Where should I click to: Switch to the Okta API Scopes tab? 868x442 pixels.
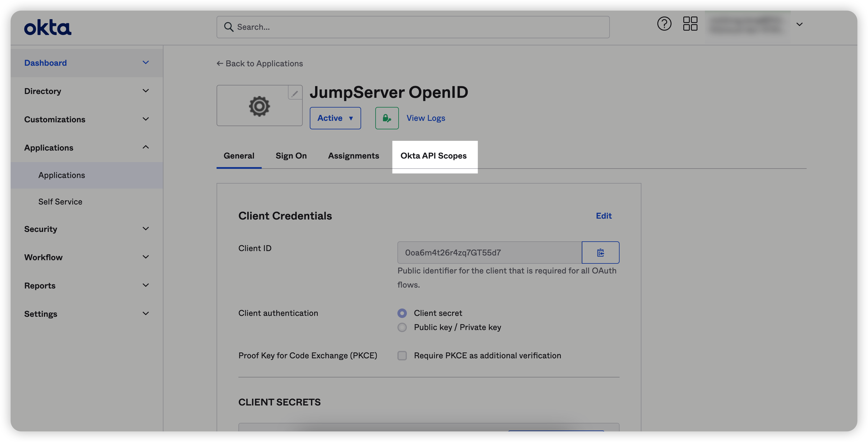point(433,156)
